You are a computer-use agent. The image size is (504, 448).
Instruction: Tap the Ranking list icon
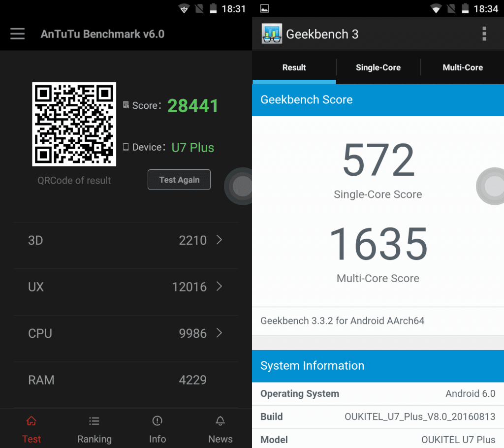(x=94, y=420)
